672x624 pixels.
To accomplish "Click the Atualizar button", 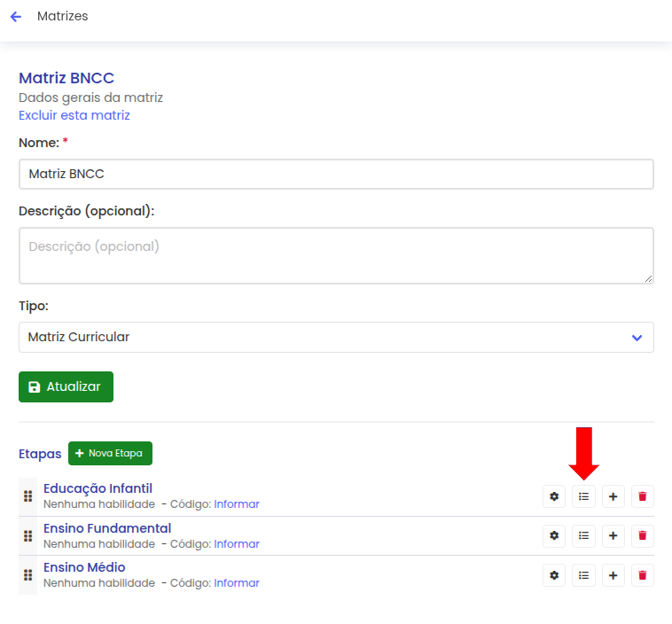I will pos(66,386).
